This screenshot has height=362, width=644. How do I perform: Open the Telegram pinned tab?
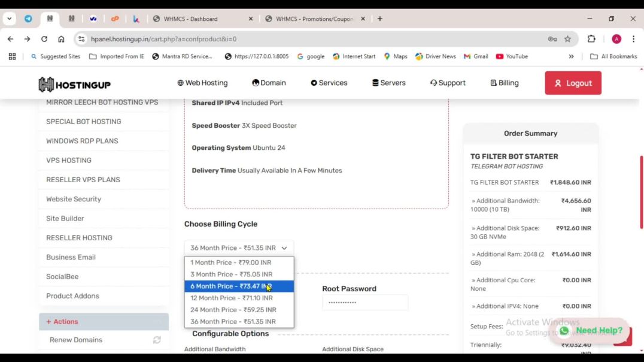click(x=28, y=19)
